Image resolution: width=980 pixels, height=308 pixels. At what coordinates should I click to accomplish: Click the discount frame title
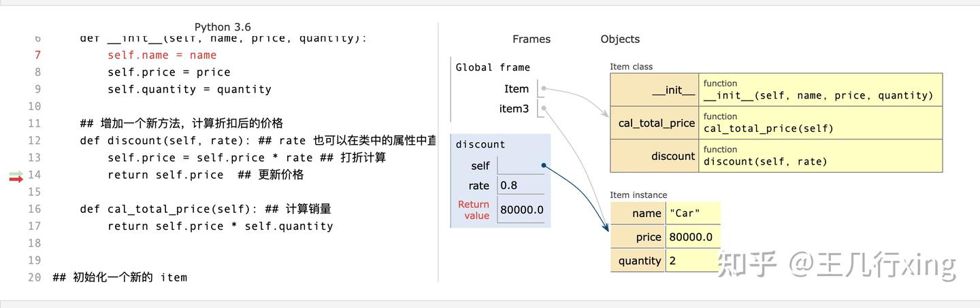[480, 144]
